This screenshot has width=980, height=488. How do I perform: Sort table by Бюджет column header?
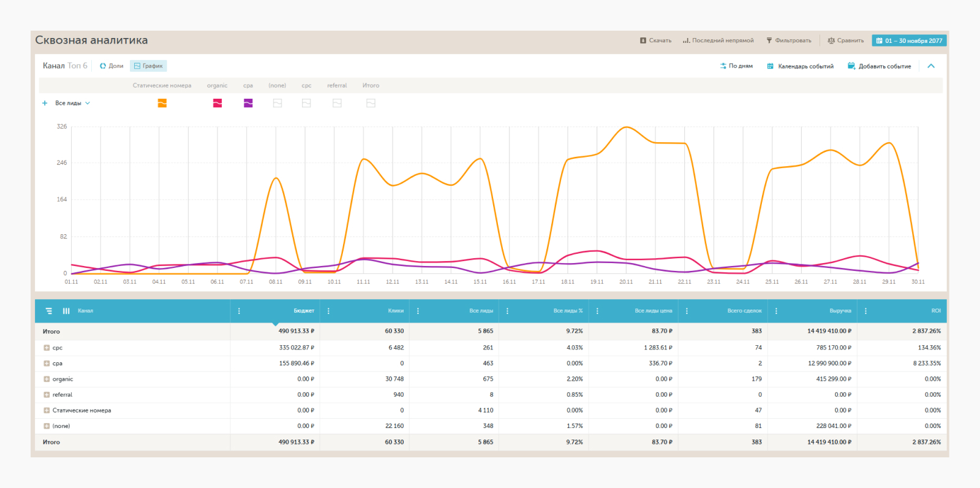(x=304, y=311)
